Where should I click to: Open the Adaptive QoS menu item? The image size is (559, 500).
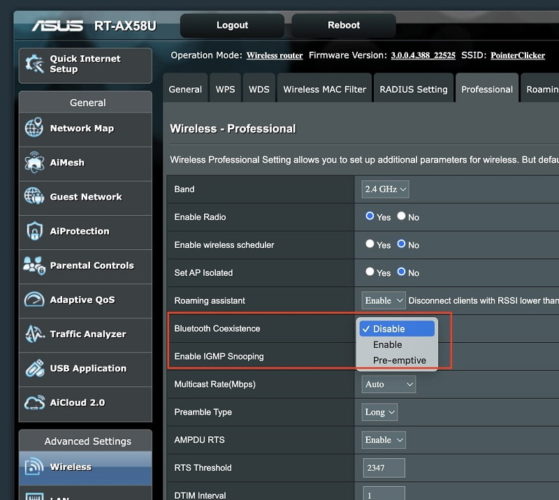(85, 300)
